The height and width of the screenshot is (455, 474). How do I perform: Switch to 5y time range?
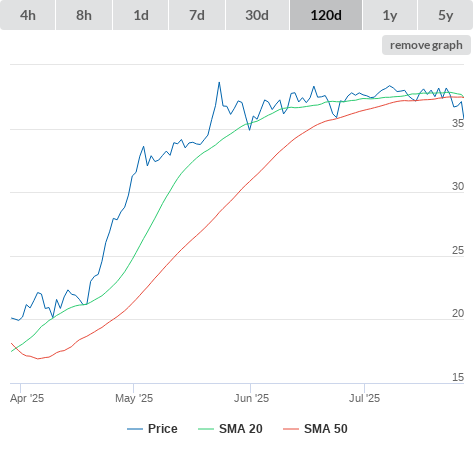(x=445, y=15)
